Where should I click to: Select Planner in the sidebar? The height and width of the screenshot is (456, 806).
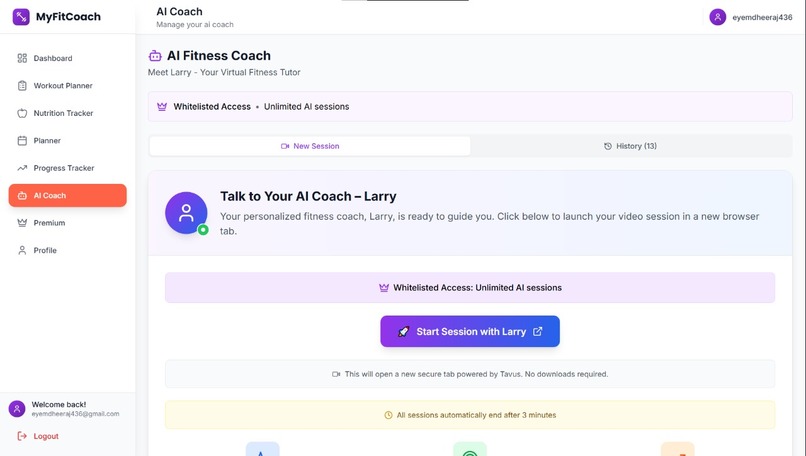point(67,140)
